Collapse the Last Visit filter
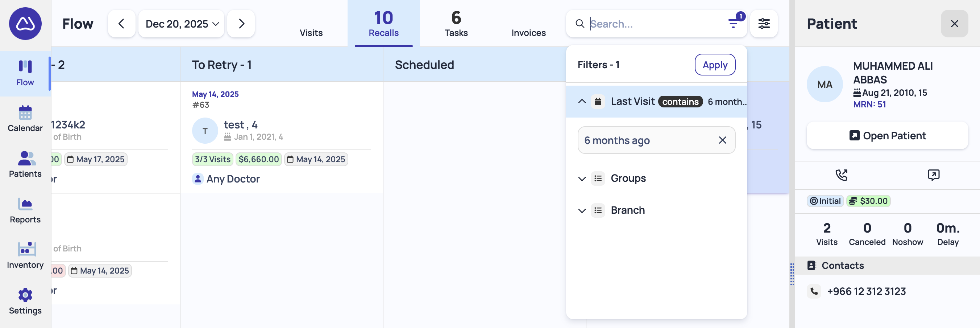 pos(582,102)
